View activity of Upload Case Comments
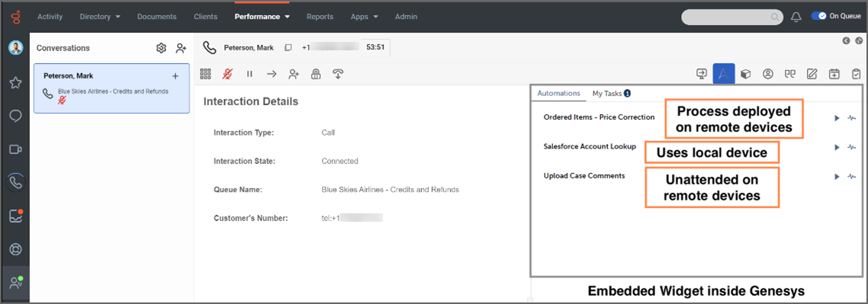 coord(851,176)
